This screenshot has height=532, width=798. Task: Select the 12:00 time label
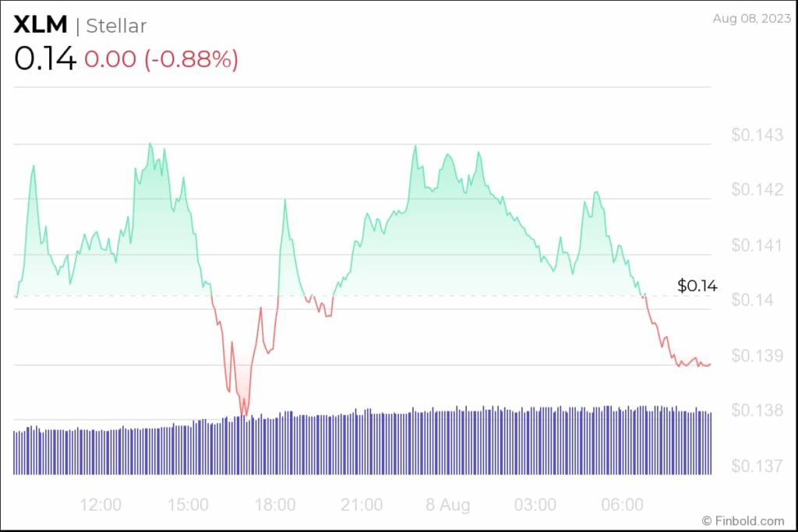click(101, 505)
